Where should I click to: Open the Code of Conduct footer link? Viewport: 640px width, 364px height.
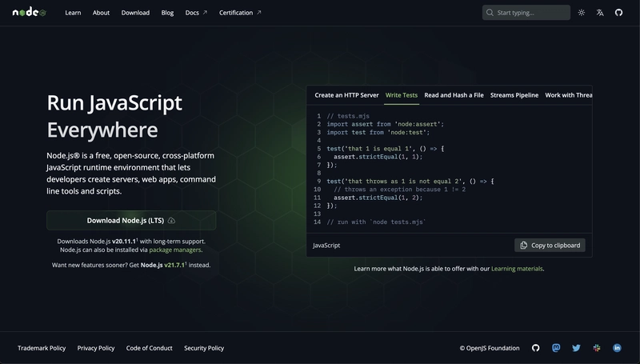pyautogui.click(x=149, y=348)
